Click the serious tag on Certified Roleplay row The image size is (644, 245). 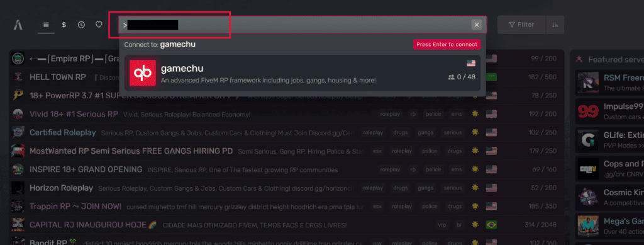tap(453, 132)
